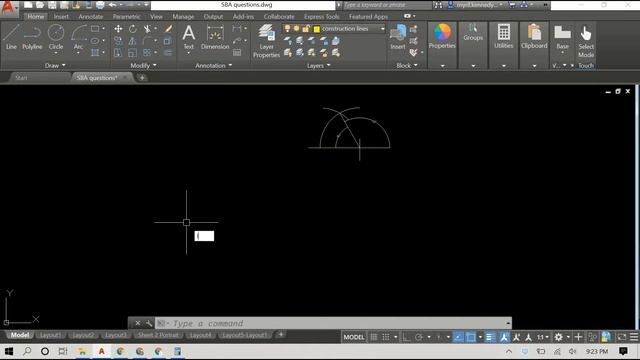Select the Polyline tool
This screenshot has width=640, height=360.
click(x=32, y=37)
